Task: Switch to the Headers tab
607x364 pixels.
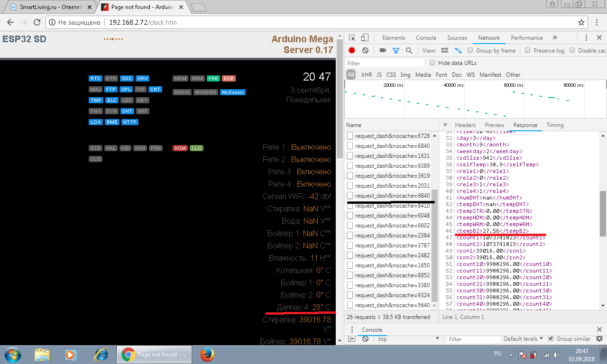Action: click(x=465, y=125)
